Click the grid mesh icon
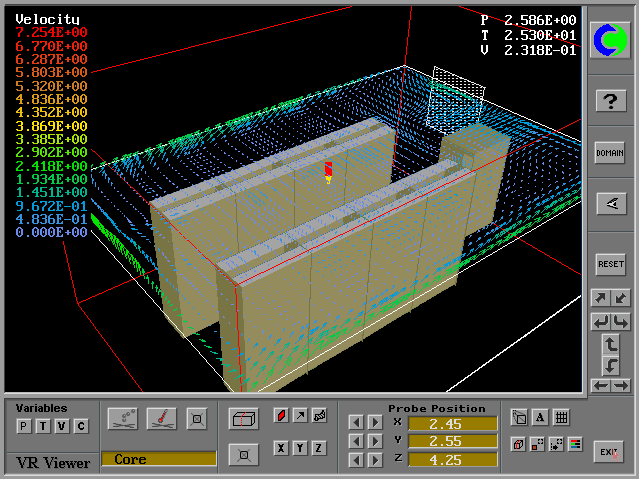 pos(561,418)
